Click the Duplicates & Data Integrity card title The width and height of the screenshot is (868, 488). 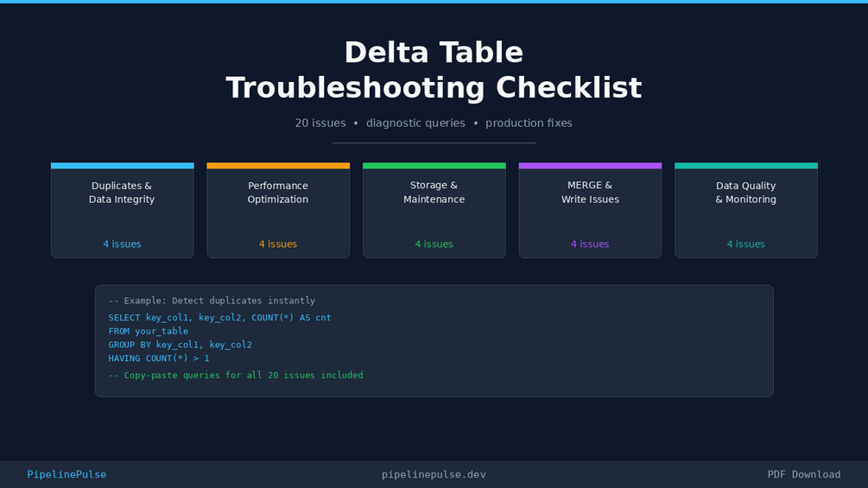(x=122, y=193)
